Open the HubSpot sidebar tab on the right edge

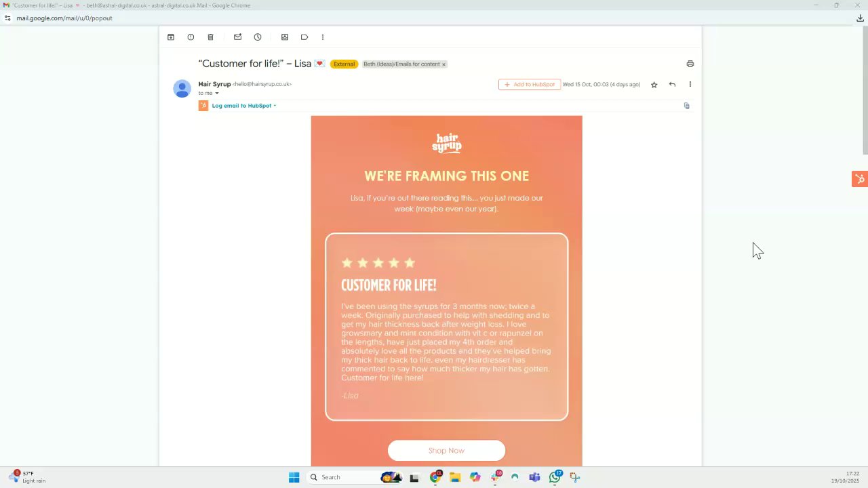point(860,179)
